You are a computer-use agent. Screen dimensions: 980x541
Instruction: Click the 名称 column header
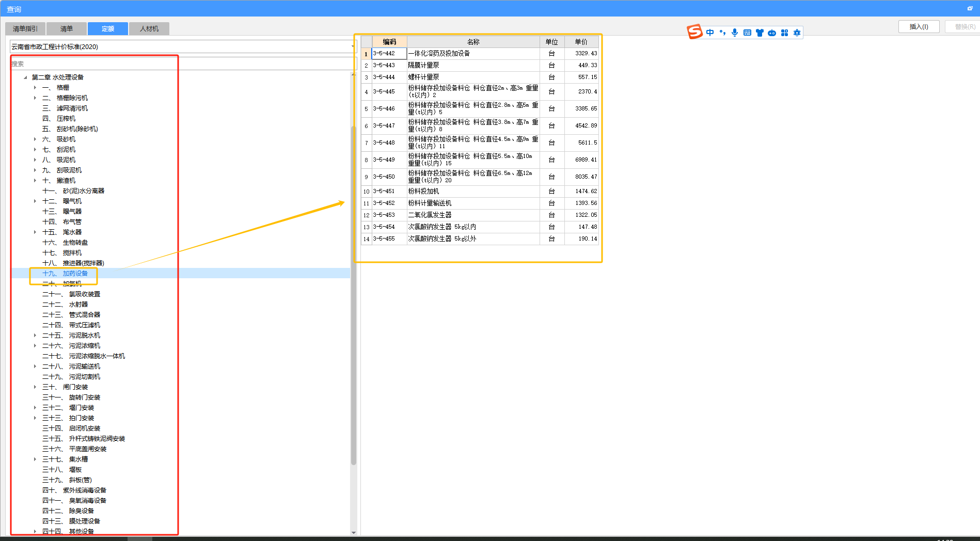[x=473, y=42]
